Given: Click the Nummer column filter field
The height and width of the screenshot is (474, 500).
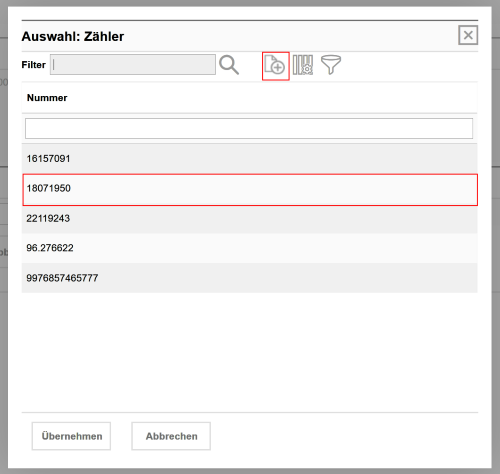Looking at the screenshot, I should (249, 128).
